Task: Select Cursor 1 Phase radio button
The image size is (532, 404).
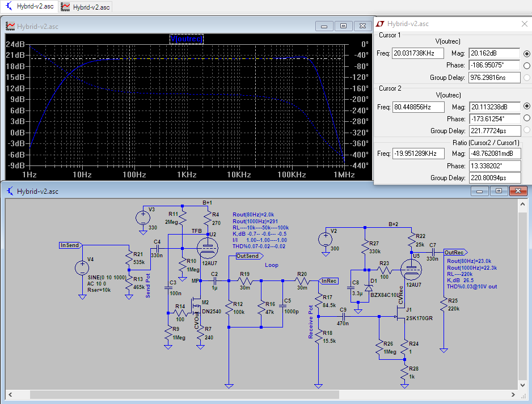Action: [x=527, y=66]
